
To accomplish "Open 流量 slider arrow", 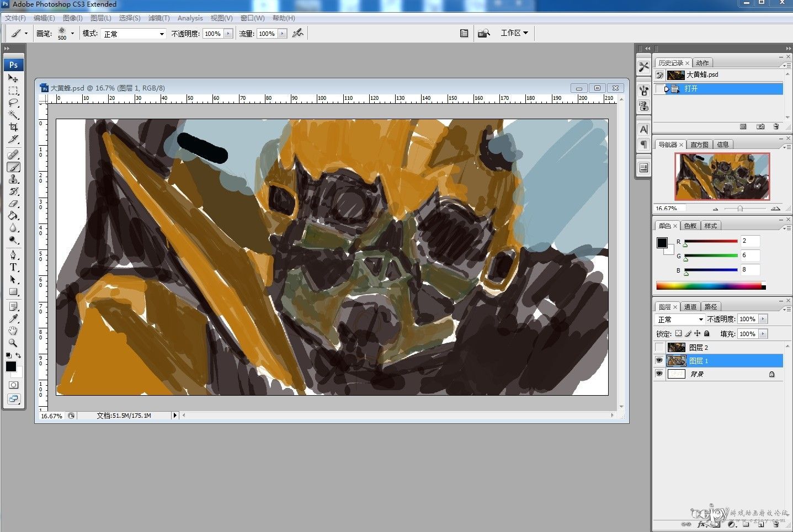I will coord(283,34).
